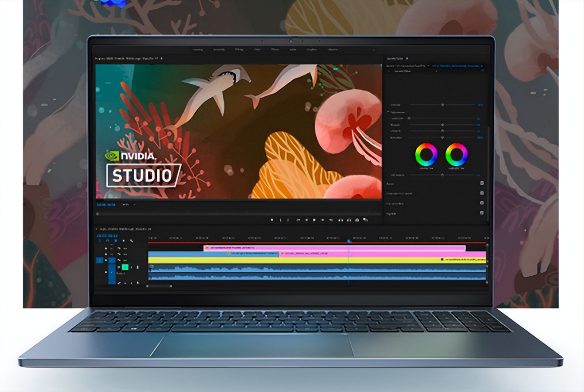Click the blue timecode in the timeline panel

coord(107,235)
